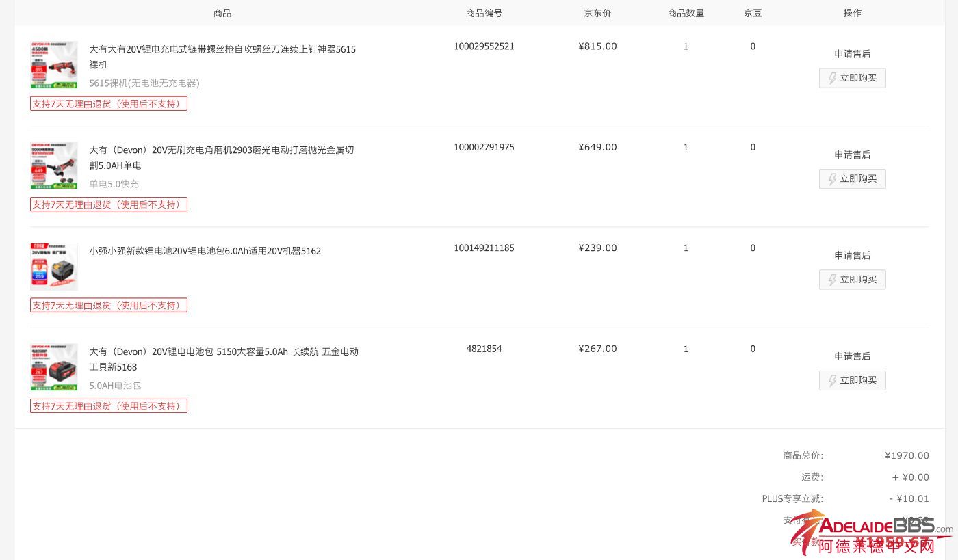Click the Devon 5615 screw gun thumbnail
The width and height of the screenshot is (958, 560).
point(54,65)
